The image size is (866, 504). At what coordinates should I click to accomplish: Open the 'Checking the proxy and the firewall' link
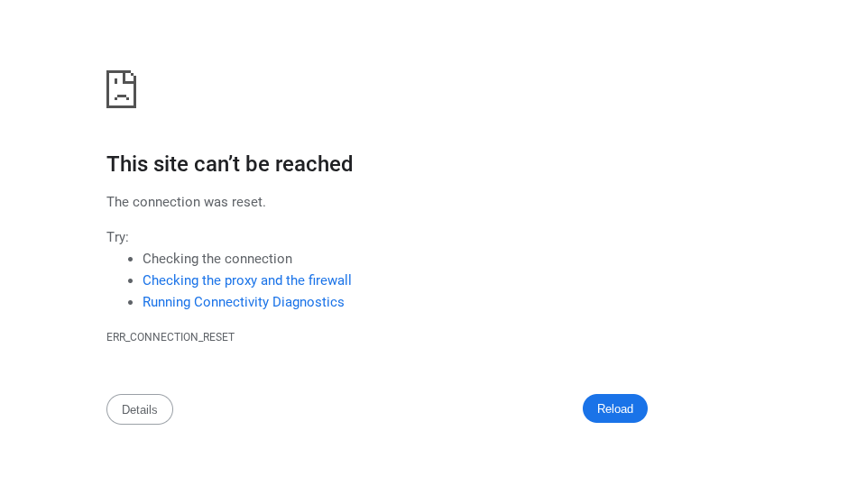tap(246, 280)
